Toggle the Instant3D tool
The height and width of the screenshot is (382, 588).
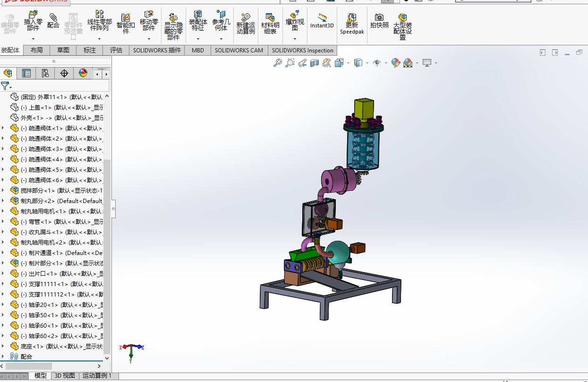[322, 21]
